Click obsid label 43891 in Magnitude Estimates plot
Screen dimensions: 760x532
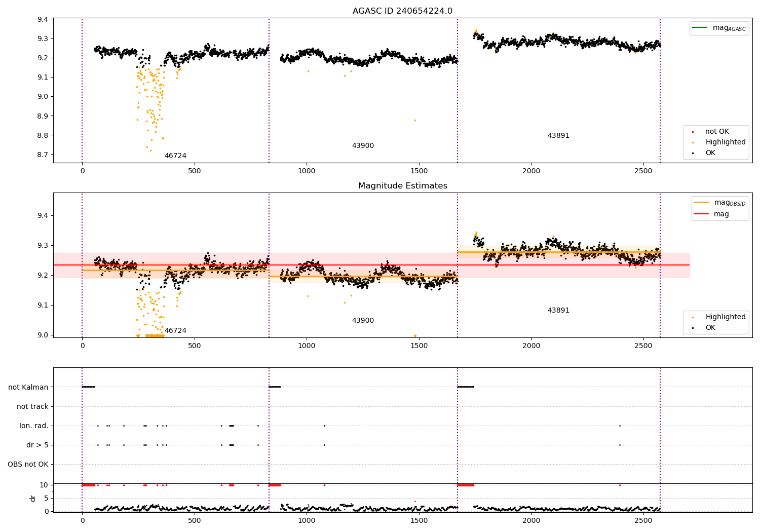pyautogui.click(x=558, y=311)
